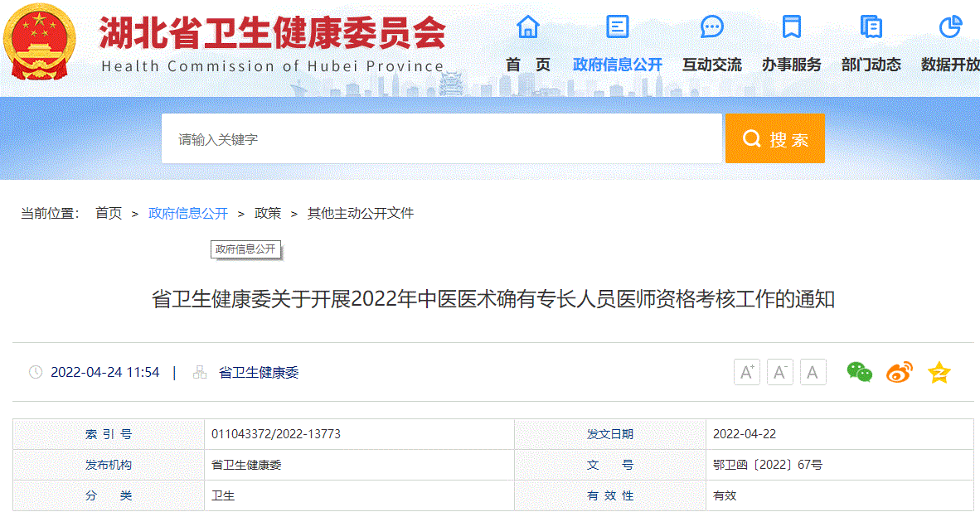Click the document icon above 政府信息公开
Screen dimensions: 980x512
(618, 27)
